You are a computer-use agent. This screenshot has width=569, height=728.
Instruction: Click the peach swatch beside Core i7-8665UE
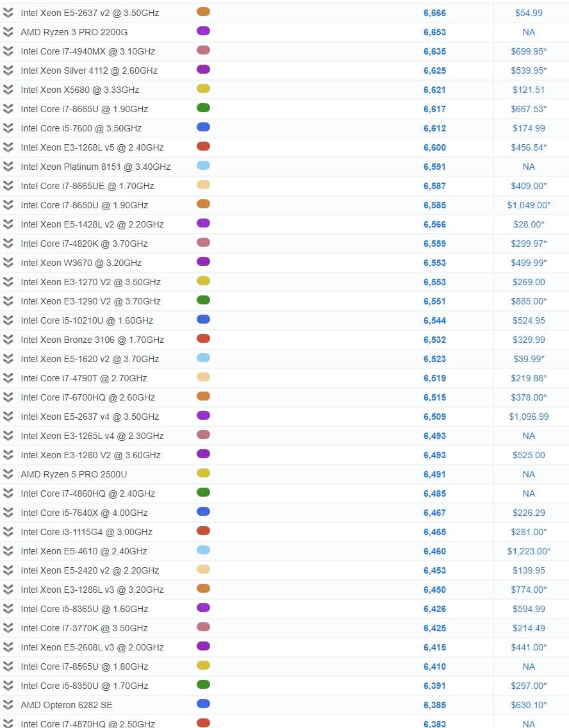tap(203, 185)
